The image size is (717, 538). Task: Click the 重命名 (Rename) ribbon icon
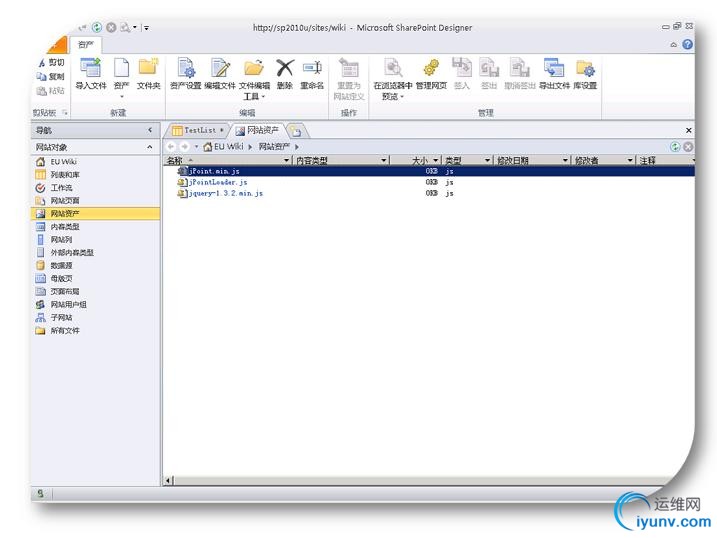pos(312,73)
